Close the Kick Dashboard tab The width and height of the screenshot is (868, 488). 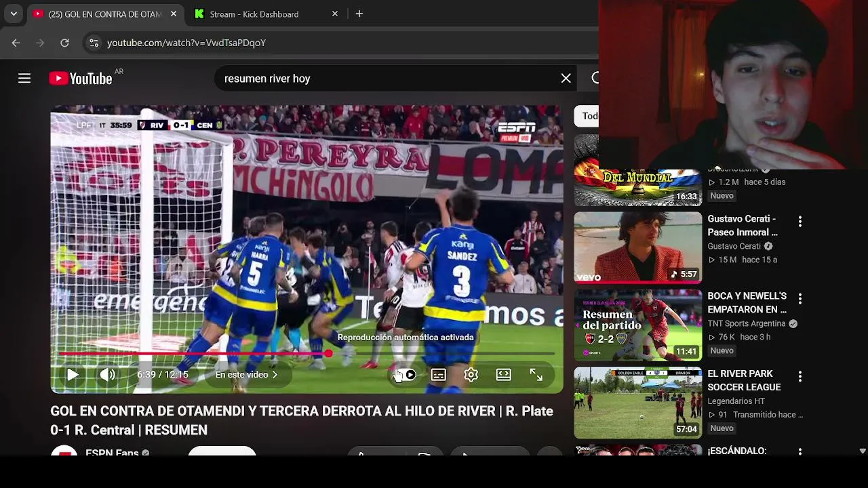[x=335, y=14]
